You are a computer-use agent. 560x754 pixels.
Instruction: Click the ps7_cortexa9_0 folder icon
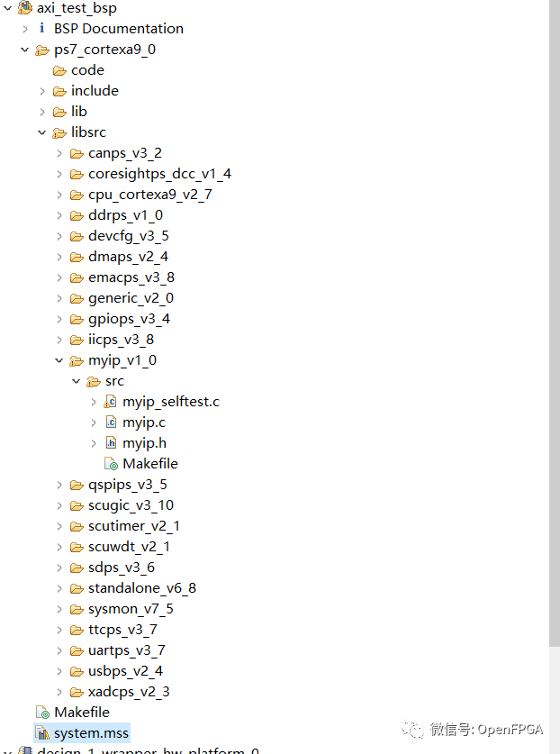click(x=42, y=50)
